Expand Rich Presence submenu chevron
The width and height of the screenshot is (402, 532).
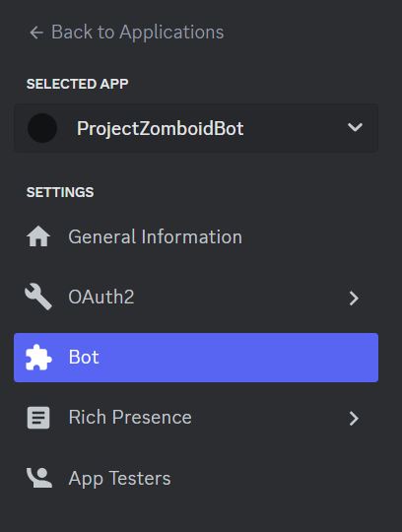[x=354, y=419]
